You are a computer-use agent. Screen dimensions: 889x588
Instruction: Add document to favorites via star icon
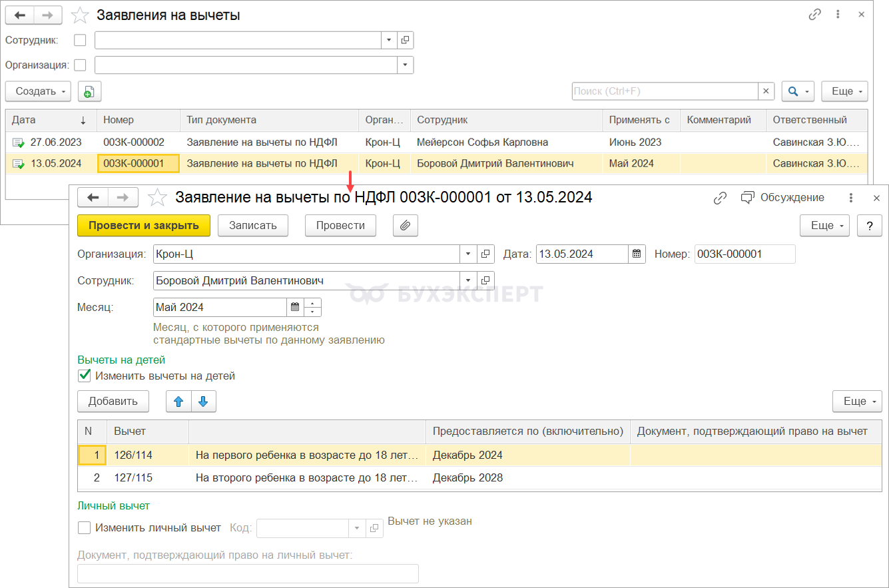157,198
